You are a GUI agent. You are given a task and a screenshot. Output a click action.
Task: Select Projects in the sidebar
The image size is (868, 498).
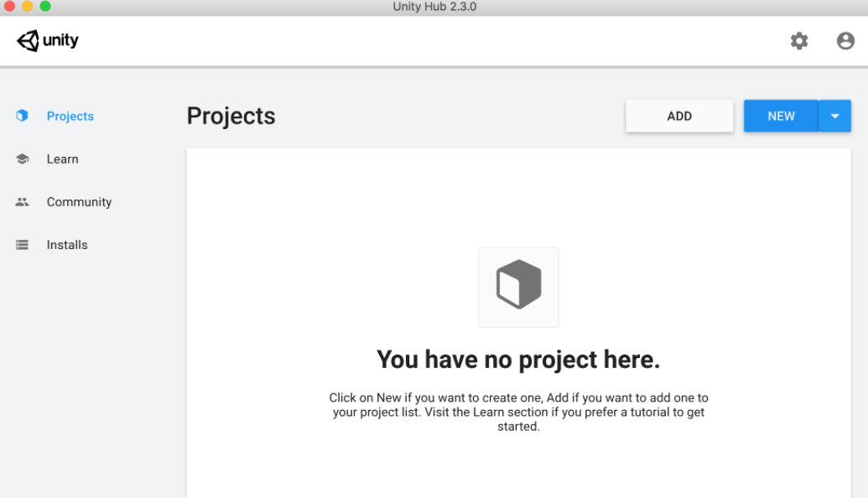pyautogui.click(x=70, y=117)
